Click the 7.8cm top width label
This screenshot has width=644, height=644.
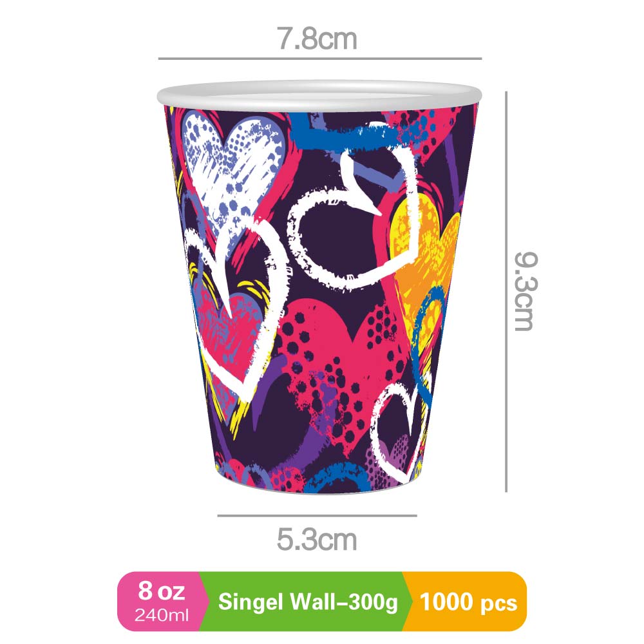(x=317, y=39)
